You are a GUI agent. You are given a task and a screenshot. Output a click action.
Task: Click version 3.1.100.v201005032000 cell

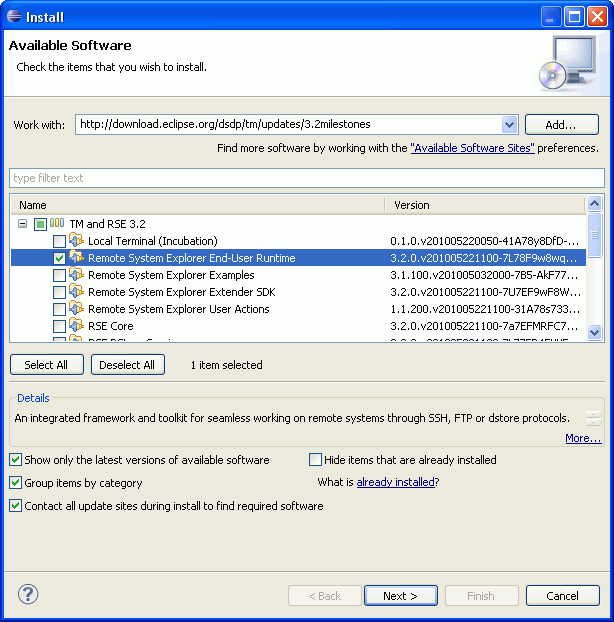point(484,275)
